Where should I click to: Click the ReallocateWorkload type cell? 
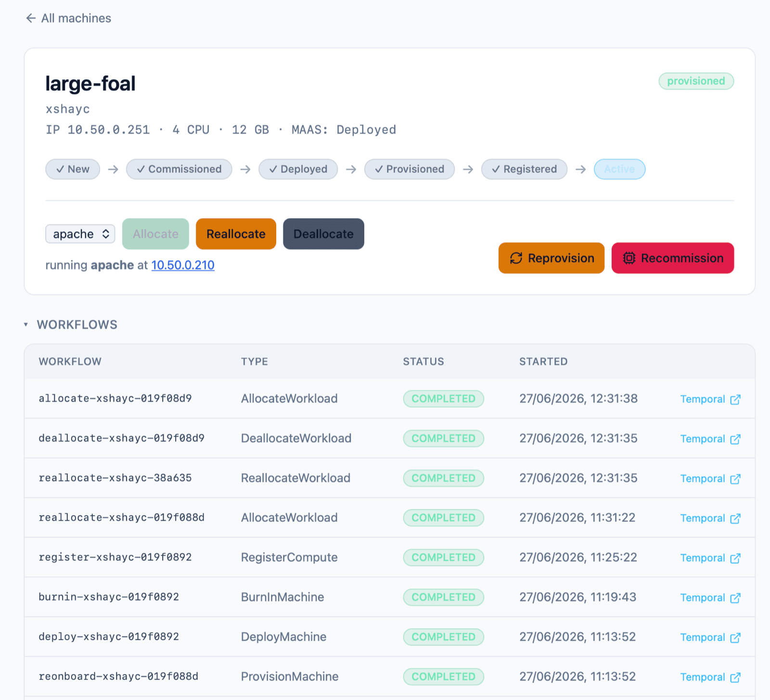click(x=295, y=478)
